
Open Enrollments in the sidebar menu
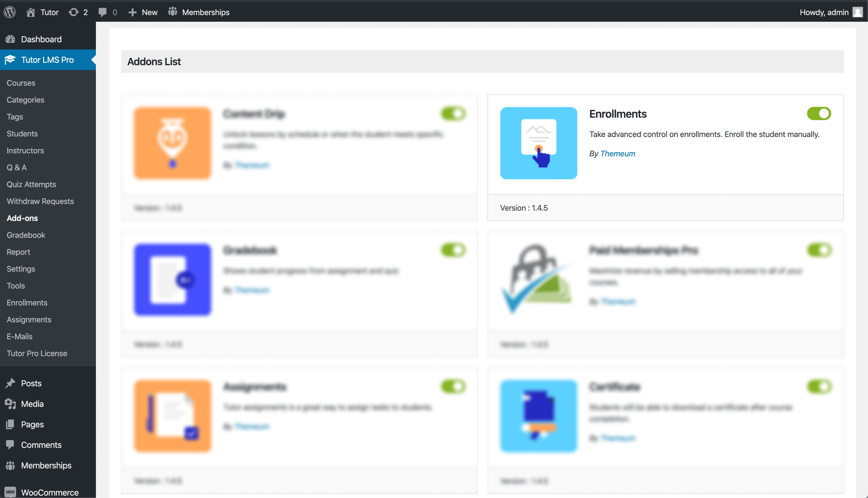point(27,303)
